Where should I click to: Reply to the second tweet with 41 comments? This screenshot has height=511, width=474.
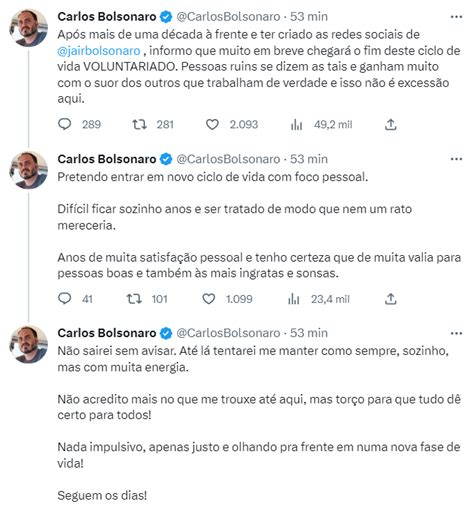[65, 299]
